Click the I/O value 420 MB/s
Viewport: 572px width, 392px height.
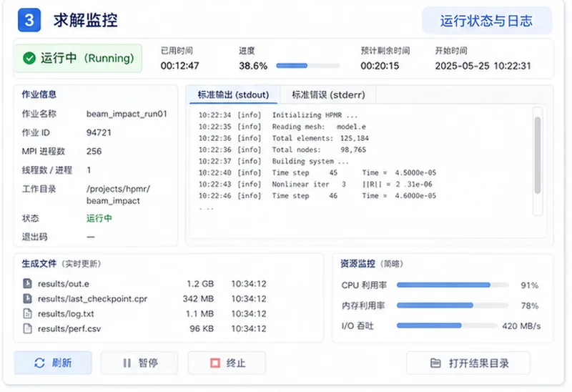[x=521, y=326]
